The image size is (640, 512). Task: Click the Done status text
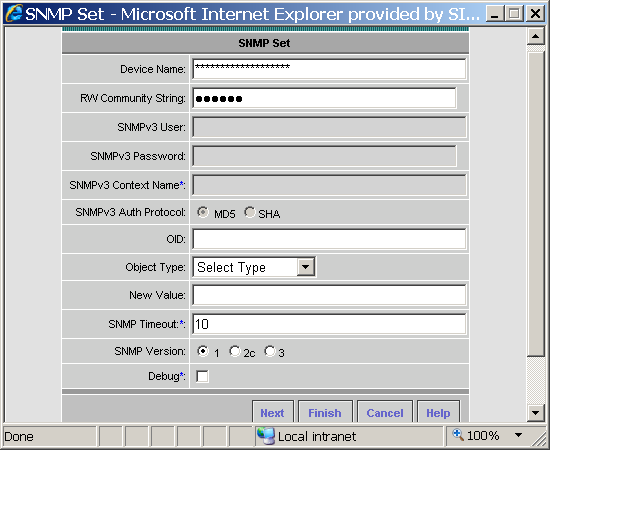19,436
